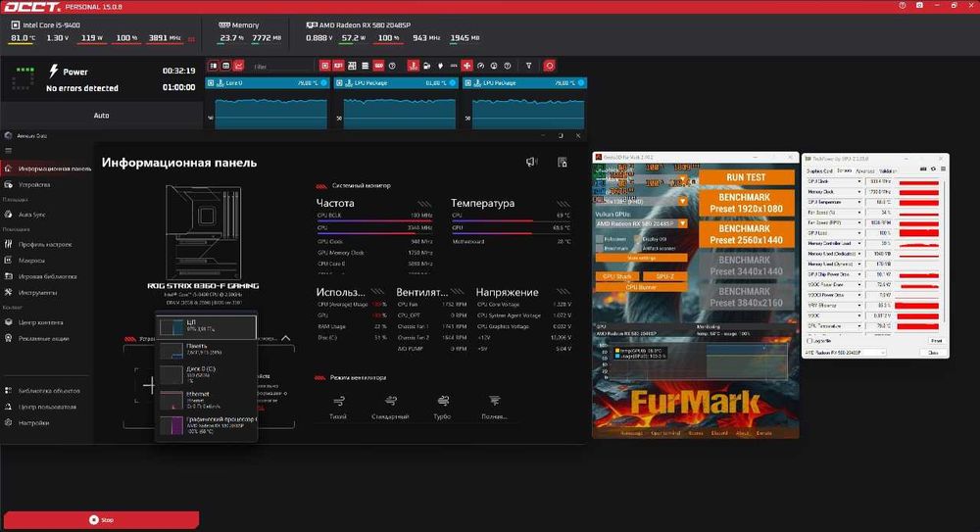Select the OCCT table view icon
980x532 pixels.
(226, 66)
